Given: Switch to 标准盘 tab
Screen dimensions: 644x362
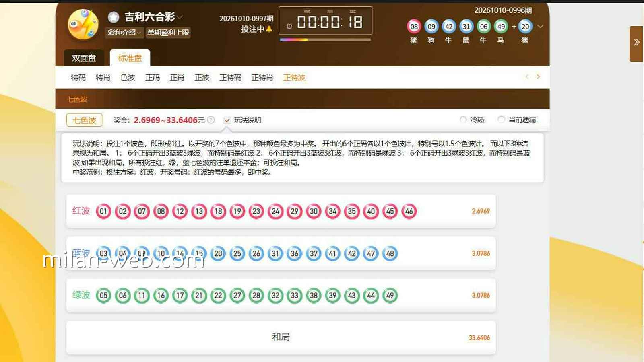Looking at the screenshot, I should [x=130, y=58].
